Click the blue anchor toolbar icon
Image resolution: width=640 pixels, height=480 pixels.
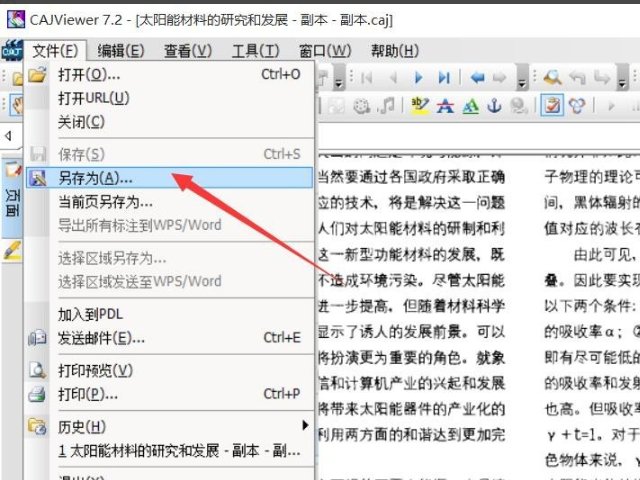494,106
